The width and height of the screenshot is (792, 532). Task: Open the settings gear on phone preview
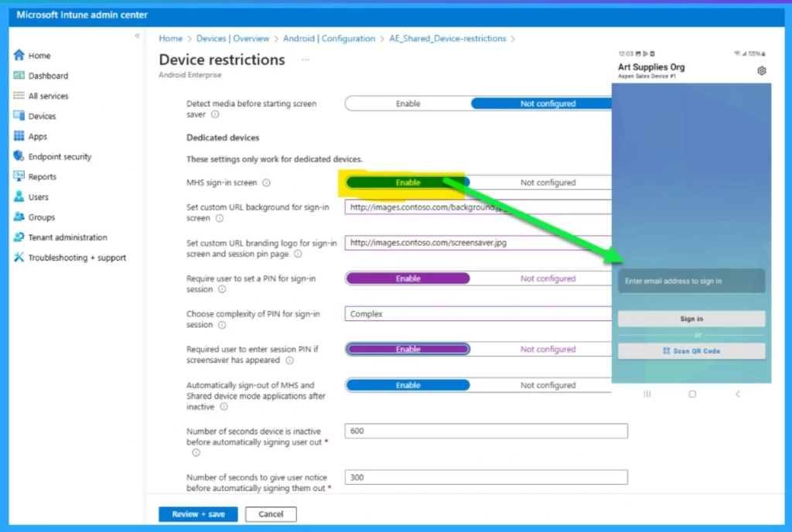(x=762, y=70)
